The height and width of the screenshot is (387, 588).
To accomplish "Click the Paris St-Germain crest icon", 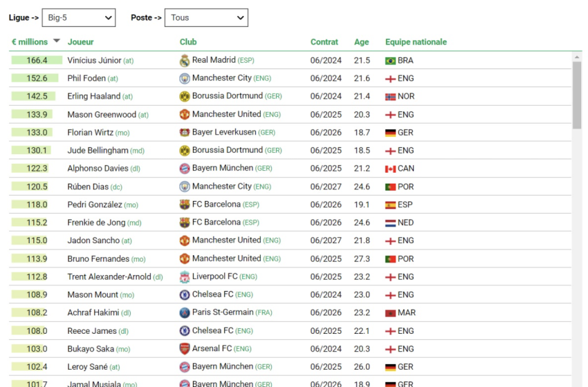I will click(x=185, y=313).
